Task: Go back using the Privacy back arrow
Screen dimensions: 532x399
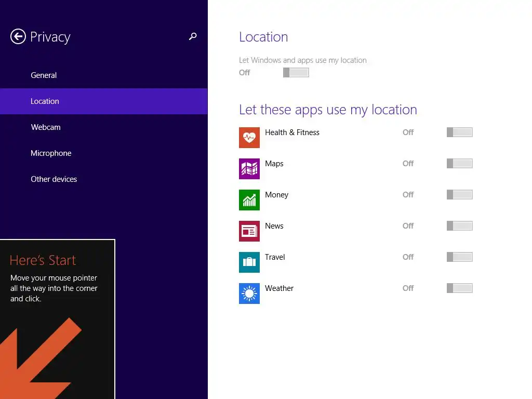Action: (x=18, y=36)
